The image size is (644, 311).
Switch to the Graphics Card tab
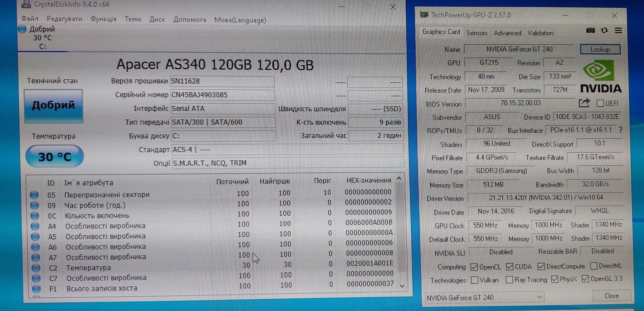click(441, 32)
